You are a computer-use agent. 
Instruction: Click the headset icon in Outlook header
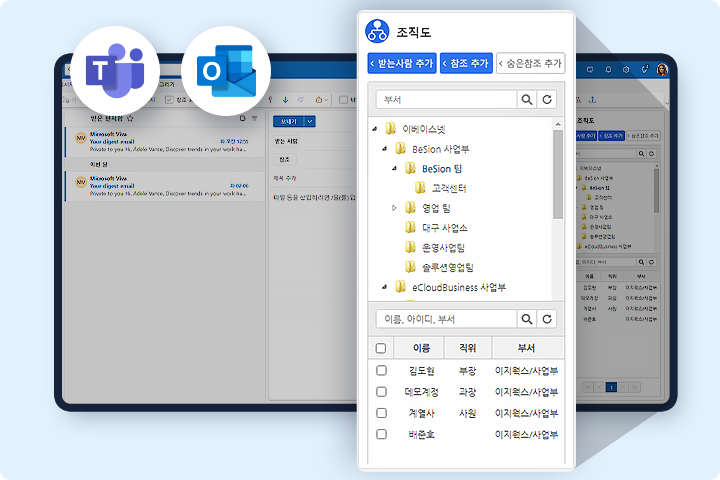(x=644, y=70)
